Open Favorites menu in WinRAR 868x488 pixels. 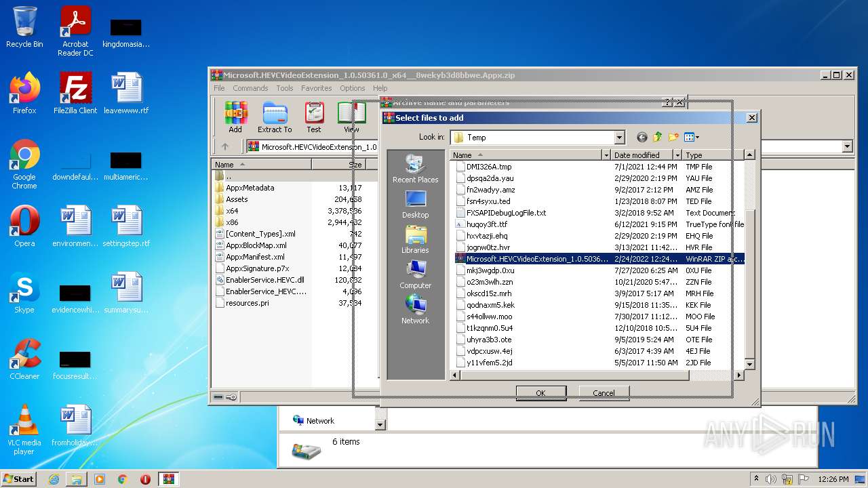click(x=317, y=88)
